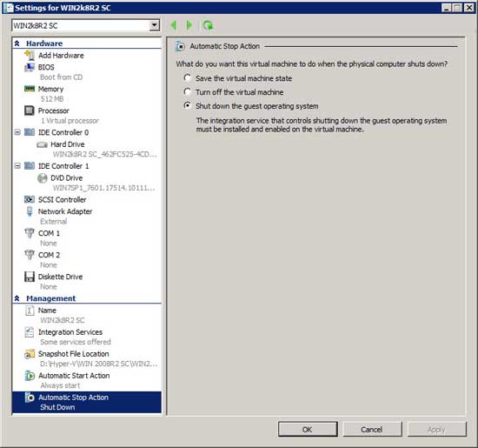This screenshot has width=478, height=448.
Task: Click the green back arrow icon
Action: click(x=174, y=25)
